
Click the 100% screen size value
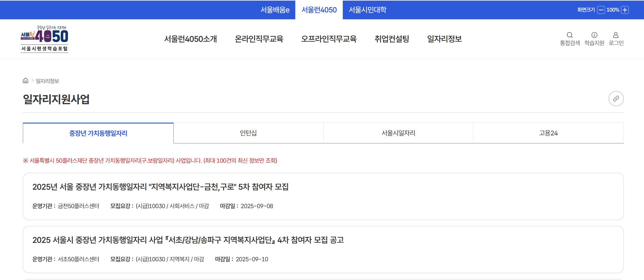pyautogui.click(x=613, y=10)
